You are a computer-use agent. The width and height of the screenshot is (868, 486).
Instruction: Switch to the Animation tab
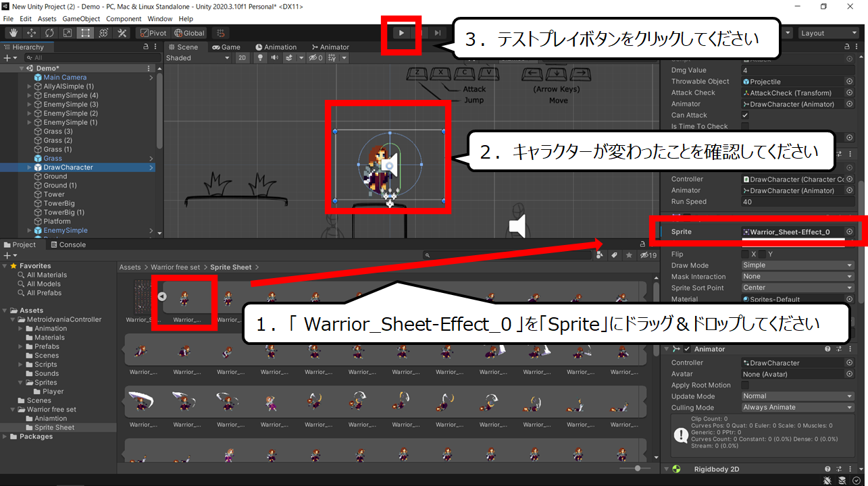tap(276, 47)
